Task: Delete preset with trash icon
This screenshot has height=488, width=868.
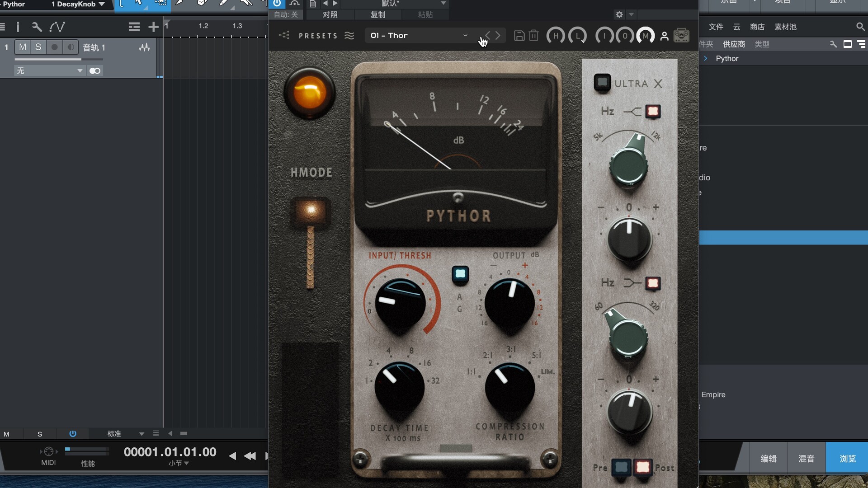Action: pos(533,35)
